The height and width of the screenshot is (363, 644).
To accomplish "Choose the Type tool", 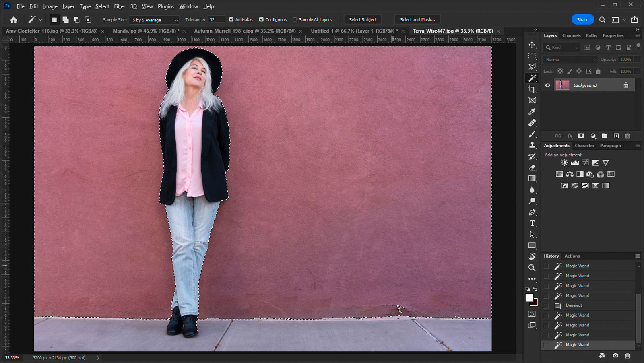I will point(532,223).
